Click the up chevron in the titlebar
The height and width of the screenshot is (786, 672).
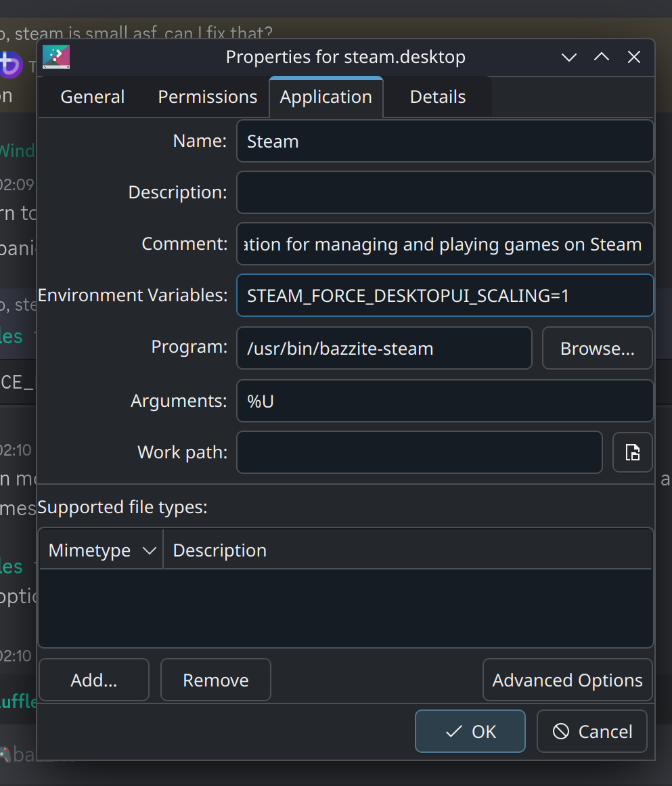pos(601,57)
